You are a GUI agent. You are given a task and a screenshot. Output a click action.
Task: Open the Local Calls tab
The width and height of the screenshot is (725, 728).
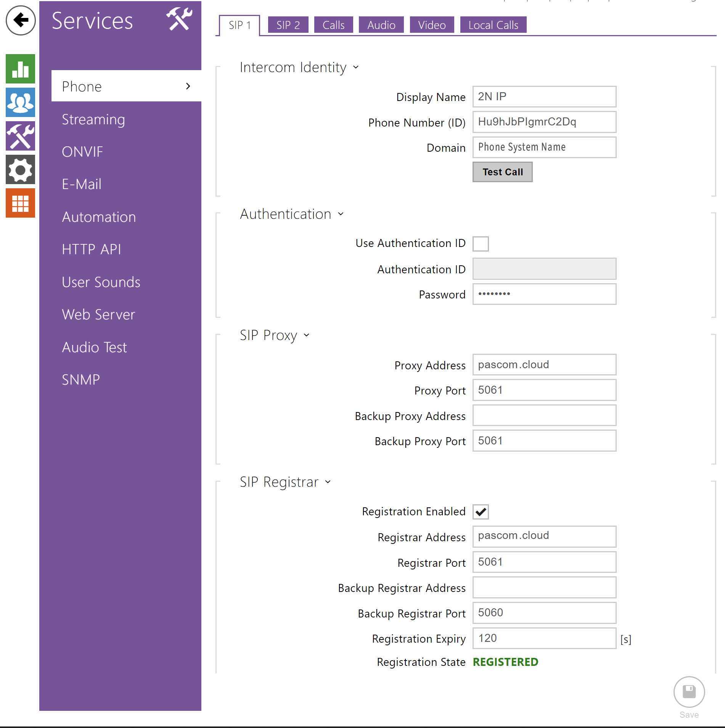(x=493, y=25)
